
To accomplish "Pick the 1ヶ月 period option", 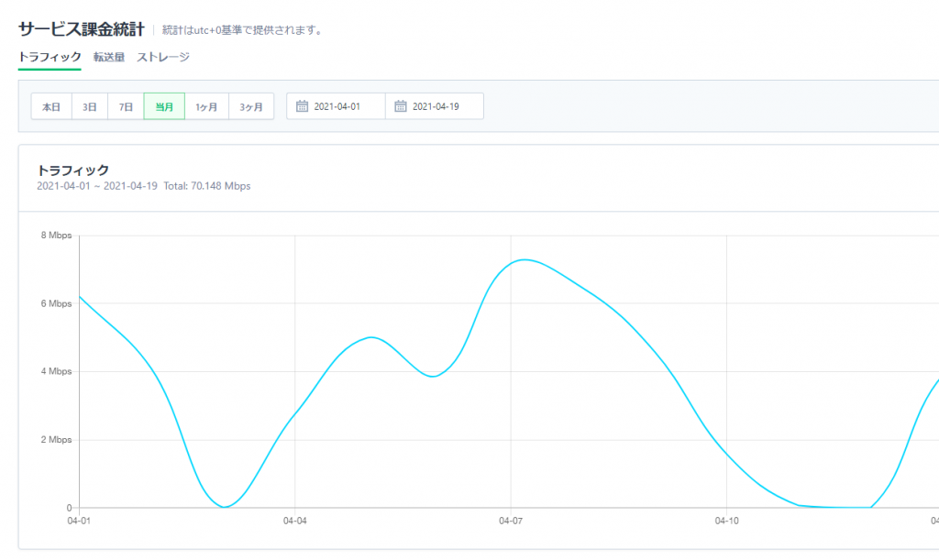I will click(x=206, y=106).
